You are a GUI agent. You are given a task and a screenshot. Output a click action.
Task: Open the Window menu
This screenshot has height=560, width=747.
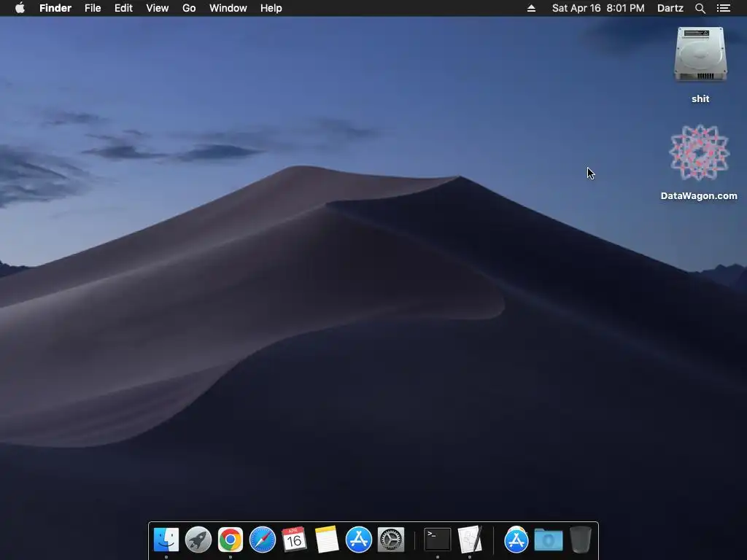[228, 8]
